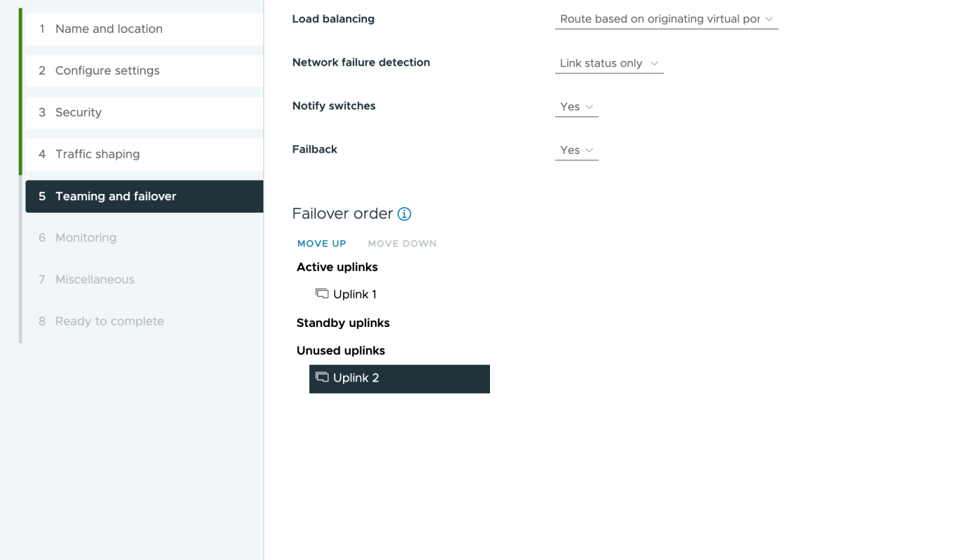Click the Failover order info icon
Viewport: 980px width, 560px height.
point(405,214)
